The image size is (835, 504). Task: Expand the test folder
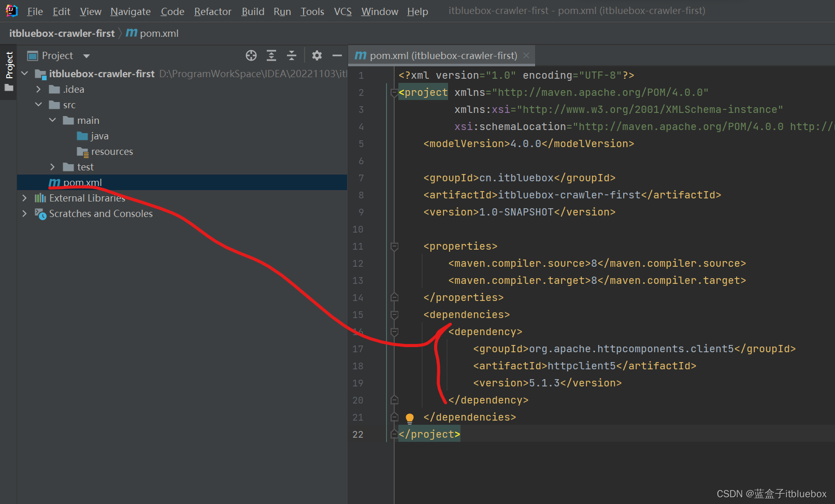52,167
